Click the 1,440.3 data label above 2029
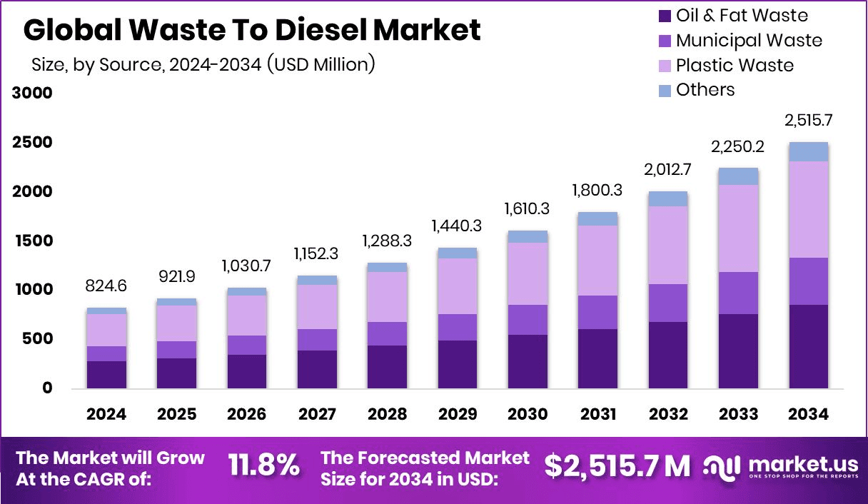The image size is (868, 504). coord(457,226)
